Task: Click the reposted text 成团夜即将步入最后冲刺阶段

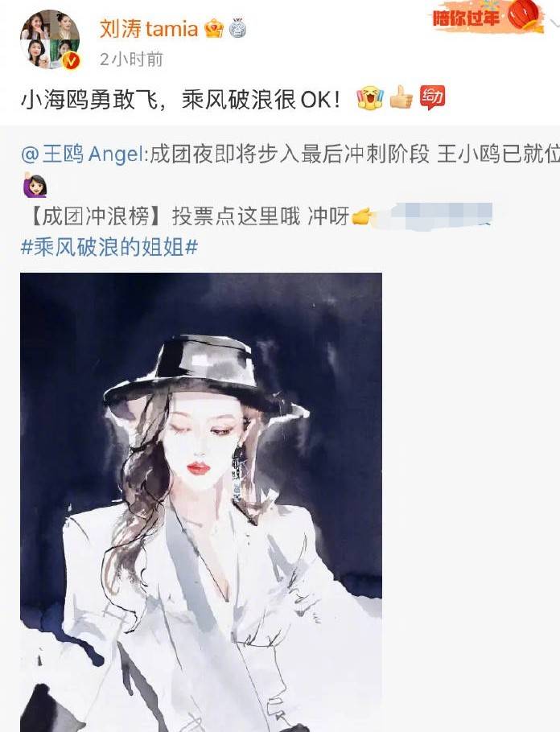Action: [290, 154]
